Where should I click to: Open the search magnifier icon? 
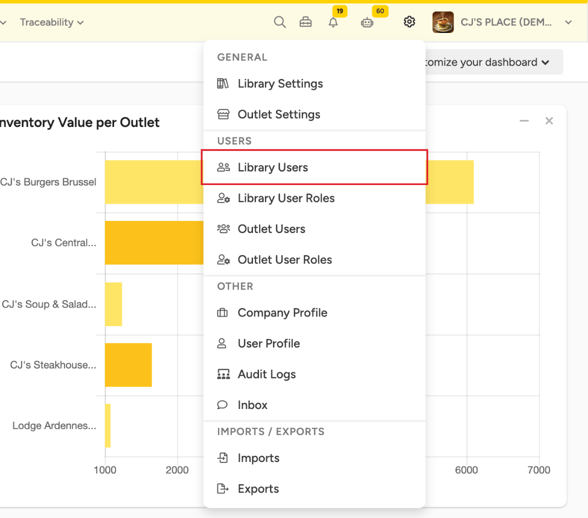point(279,22)
